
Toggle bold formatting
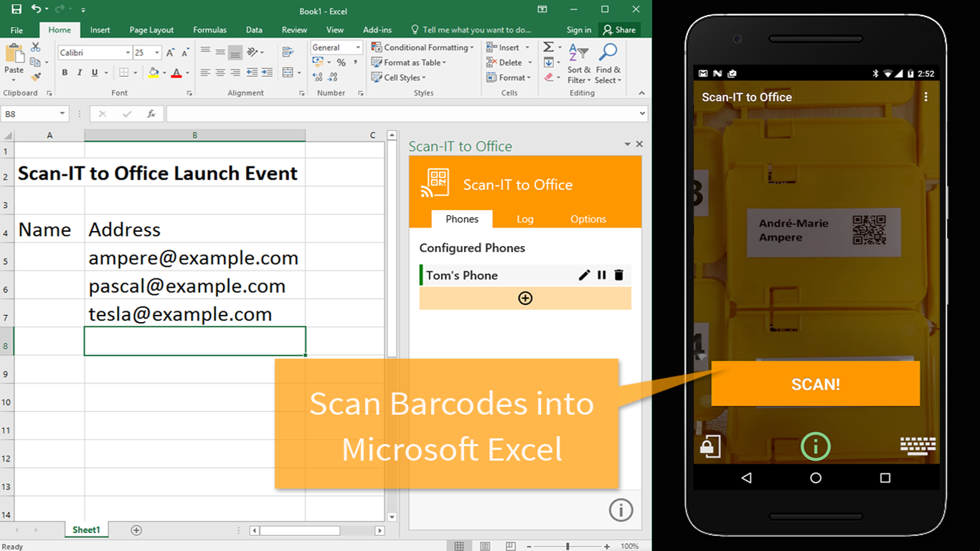[65, 72]
